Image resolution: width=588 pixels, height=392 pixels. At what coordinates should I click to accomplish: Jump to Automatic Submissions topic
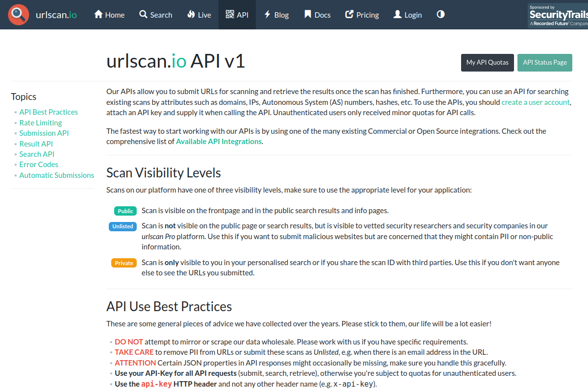tap(57, 175)
